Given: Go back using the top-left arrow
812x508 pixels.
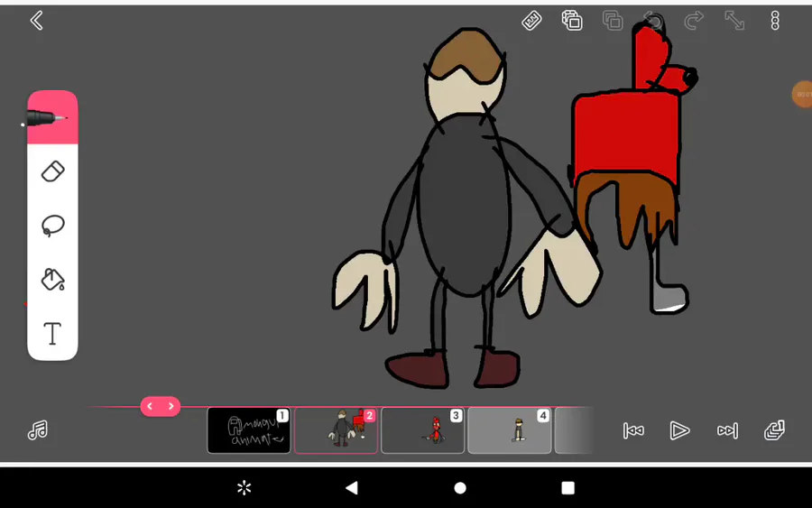Looking at the screenshot, I should coord(36,21).
